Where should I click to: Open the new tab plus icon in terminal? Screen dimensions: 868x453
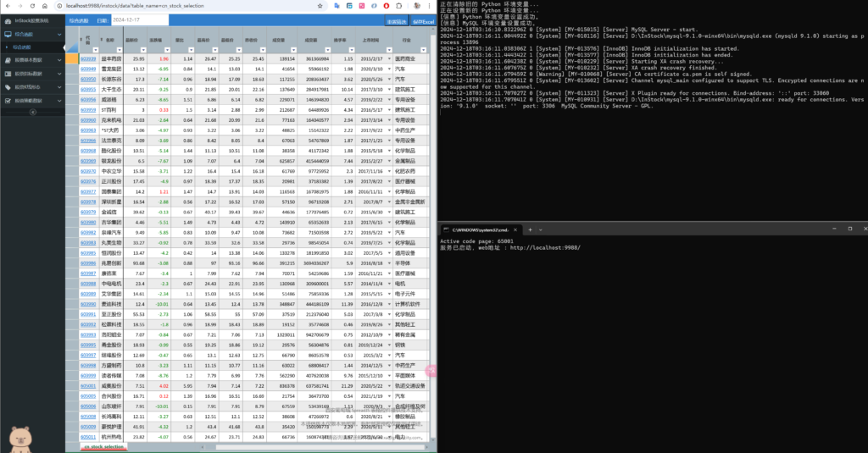(x=528, y=229)
